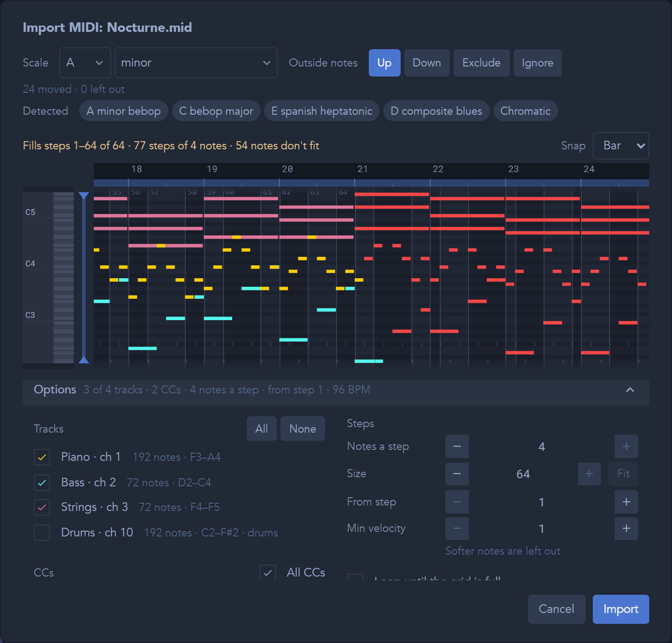Increase Notes a step with plus icon
672x643 pixels.
pos(626,446)
